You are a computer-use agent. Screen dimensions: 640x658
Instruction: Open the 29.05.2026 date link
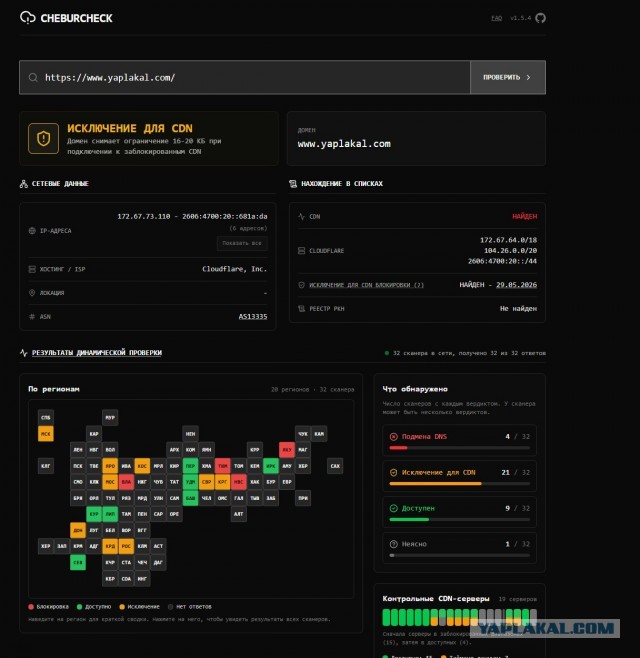(516, 285)
